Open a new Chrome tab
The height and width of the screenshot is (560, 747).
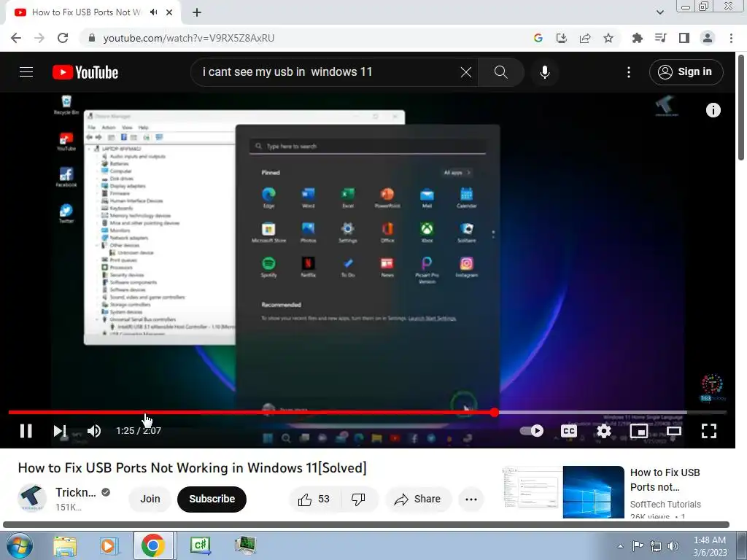click(197, 12)
